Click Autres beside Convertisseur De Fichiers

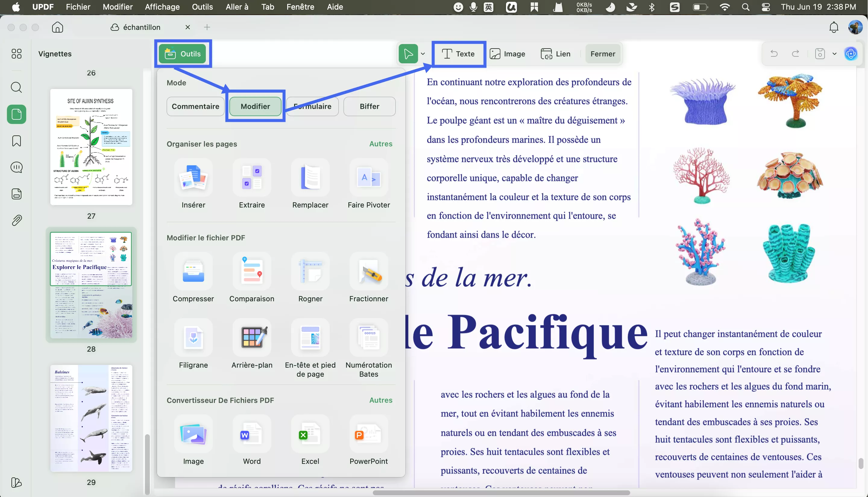381,400
